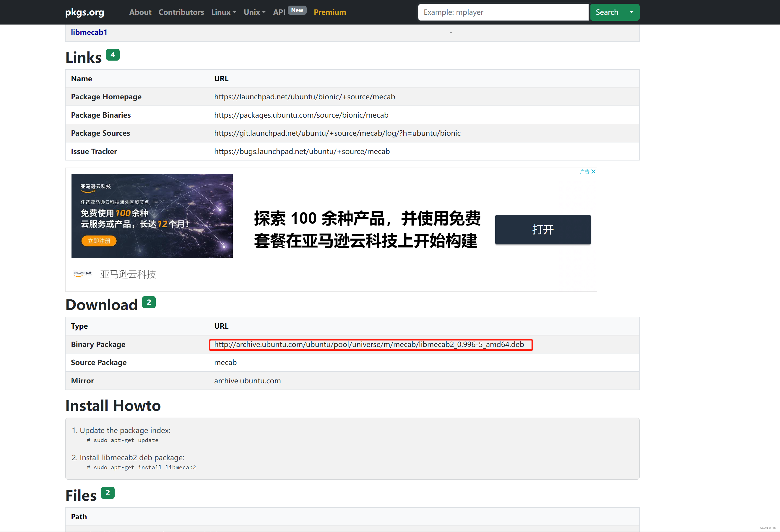
Task: Open the libmecab1 package link
Action: coord(89,32)
